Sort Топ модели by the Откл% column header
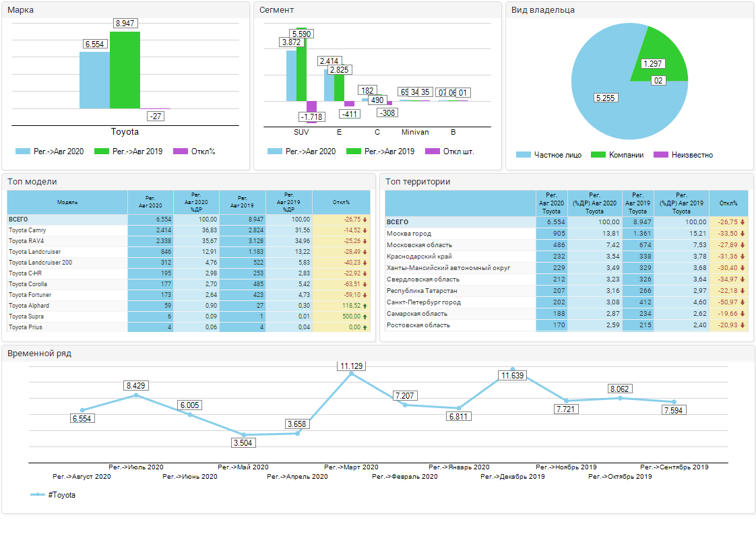This screenshot has height=534, width=756. 342,203
